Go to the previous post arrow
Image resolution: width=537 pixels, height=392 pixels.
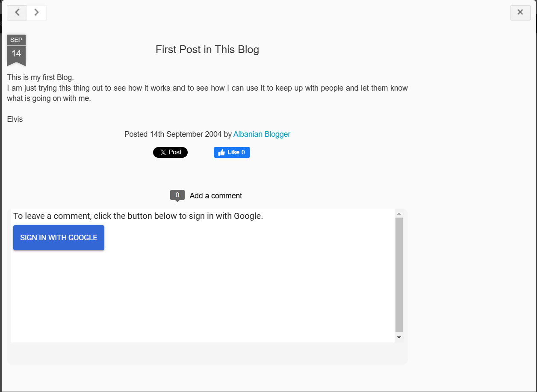[x=17, y=12]
